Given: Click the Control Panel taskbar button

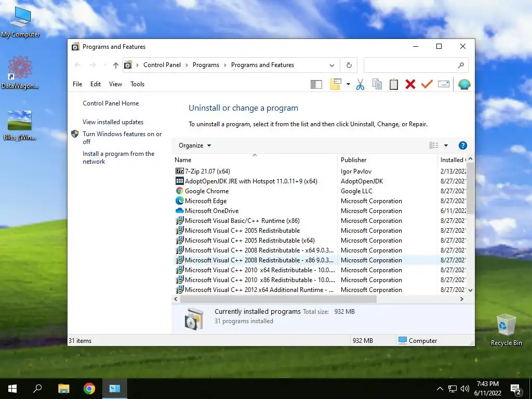Looking at the screenshot, I should click(115, 389).
